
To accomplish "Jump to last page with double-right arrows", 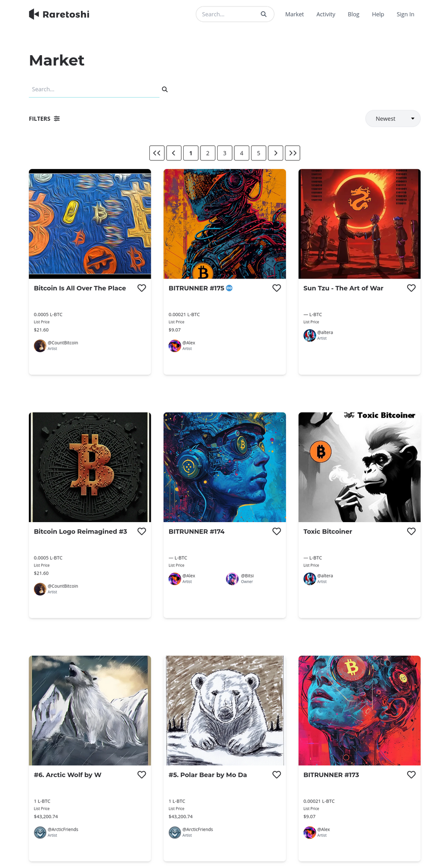I will [293, 153].
